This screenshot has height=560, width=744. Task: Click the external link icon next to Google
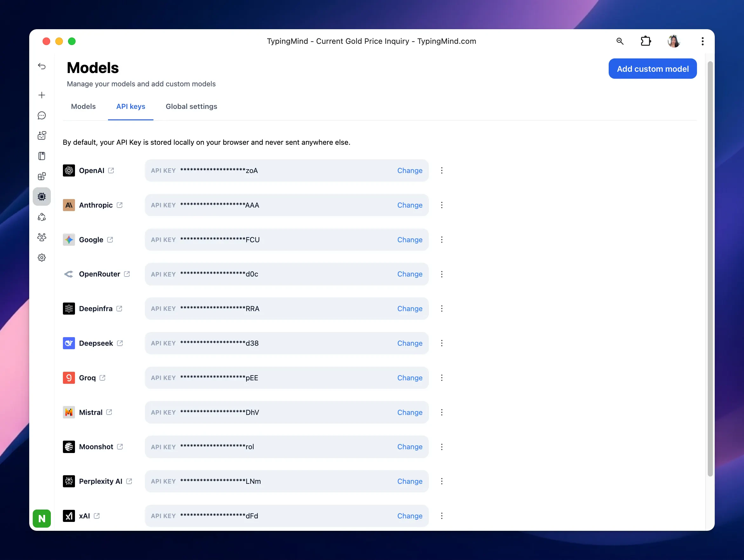(110, 240)
